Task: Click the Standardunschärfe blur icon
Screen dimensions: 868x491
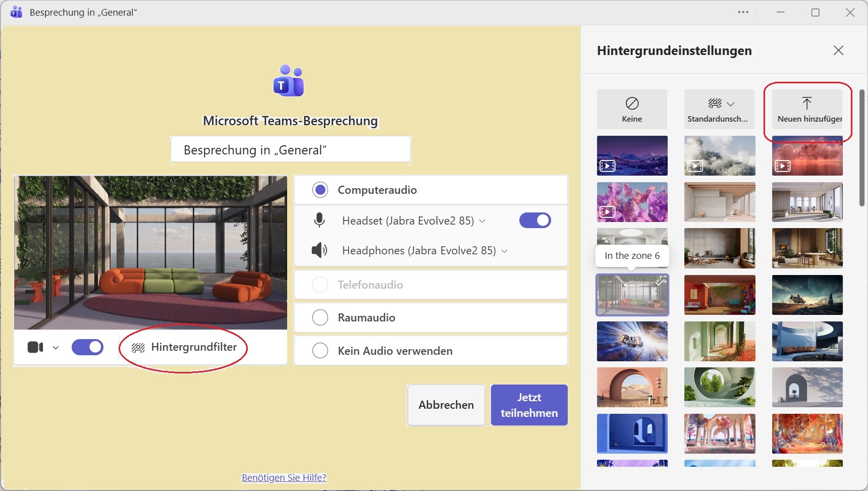Action: [x=715, y=103]
